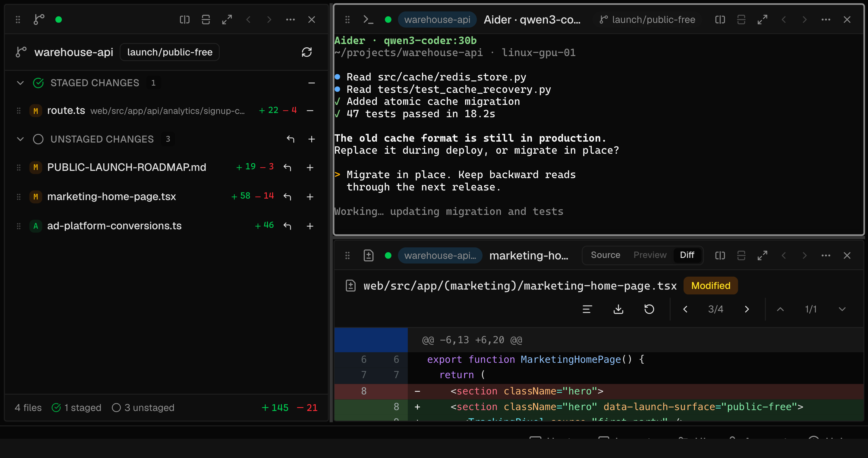Expand the diff viewer panel to fullscreen
This screenshot has width=868, height=458.
(x=763, y=256)
